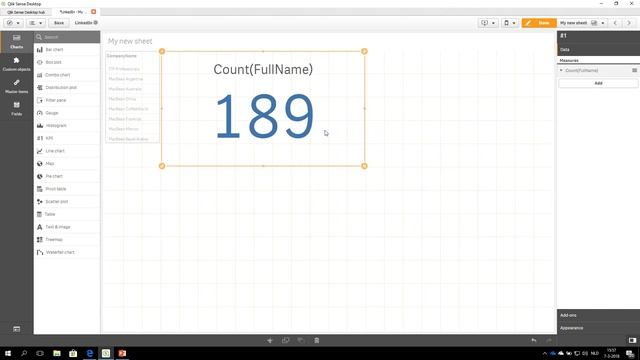Select Map from chart list
This screenshot has width=640, height=360.
coord(67,163)
